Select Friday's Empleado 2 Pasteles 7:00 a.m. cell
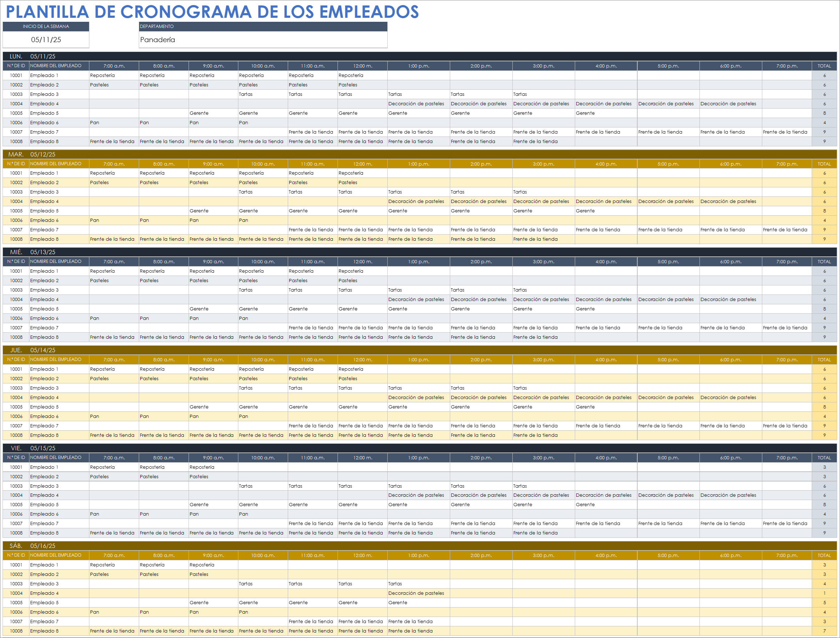Viewport: 840px width, 638px height. click(114, 477)
